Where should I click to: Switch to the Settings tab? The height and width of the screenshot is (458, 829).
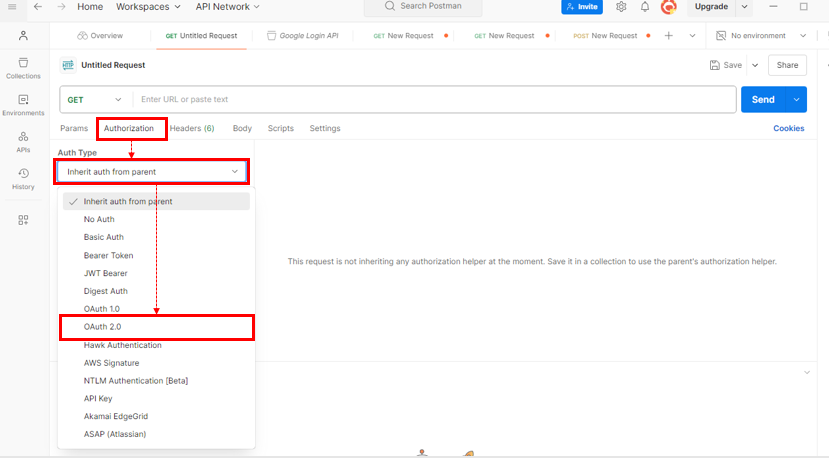coord(325,129)
